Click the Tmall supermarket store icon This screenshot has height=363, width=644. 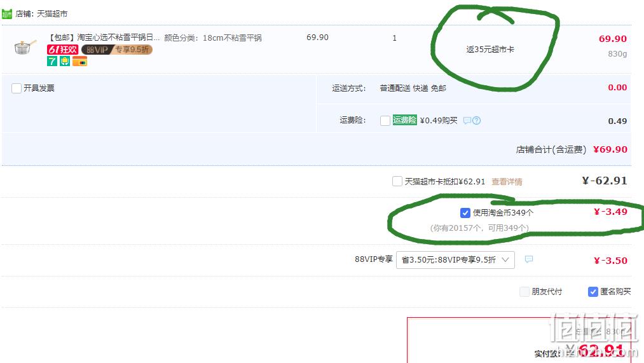click(7, 14)
